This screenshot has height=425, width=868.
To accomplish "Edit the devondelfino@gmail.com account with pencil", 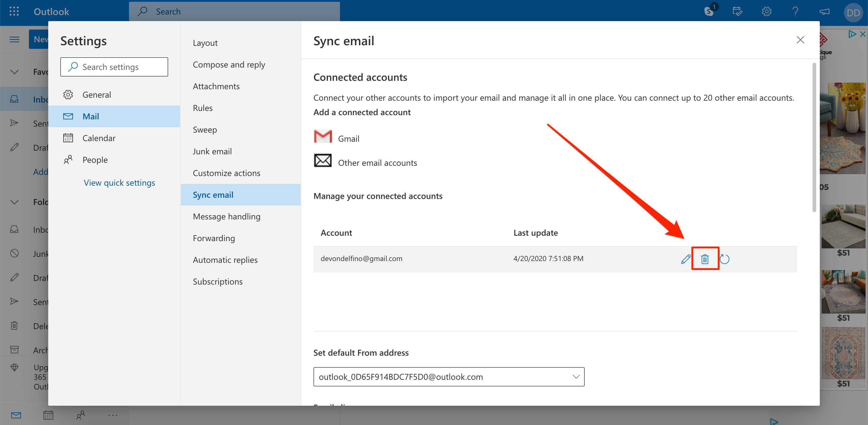I will [x=685, y=259].
